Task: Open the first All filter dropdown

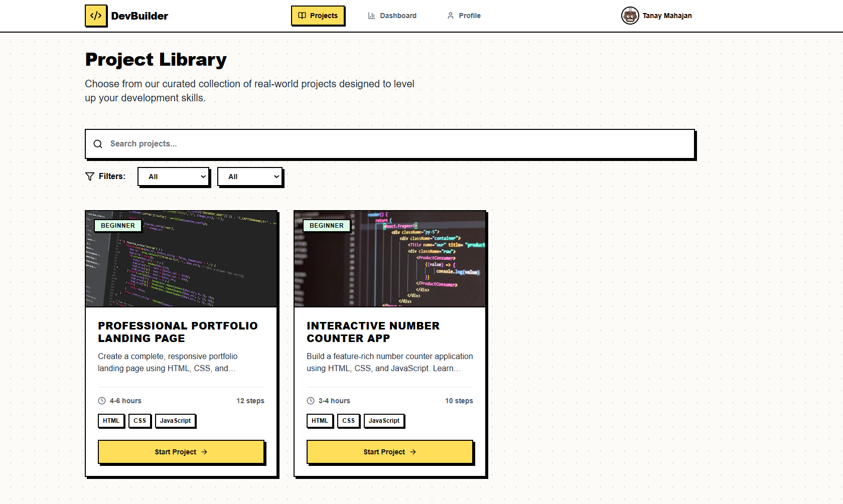Action: click(174, 177)
